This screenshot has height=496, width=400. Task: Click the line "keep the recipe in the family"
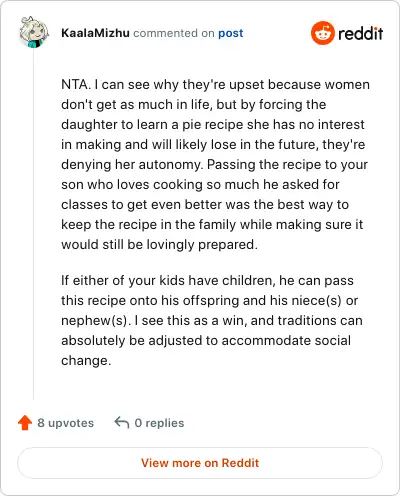coord(212,224)
